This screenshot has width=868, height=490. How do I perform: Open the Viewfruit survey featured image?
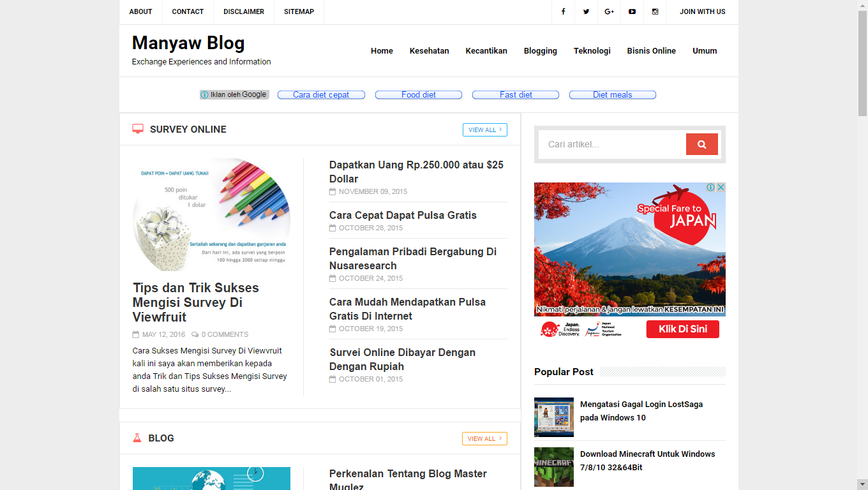[211, 215]
